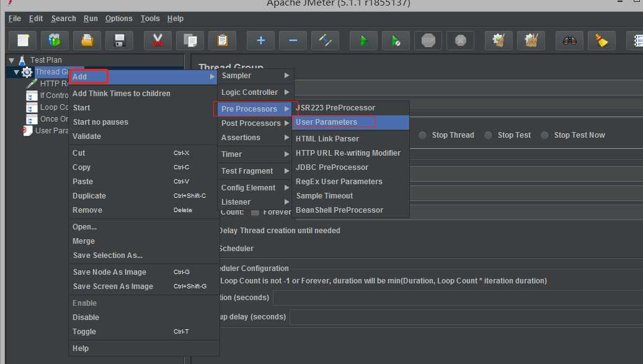This screenshot has width=643, height=364.
Task: Click the Thread Group gear icon
Action: (27, 72)
